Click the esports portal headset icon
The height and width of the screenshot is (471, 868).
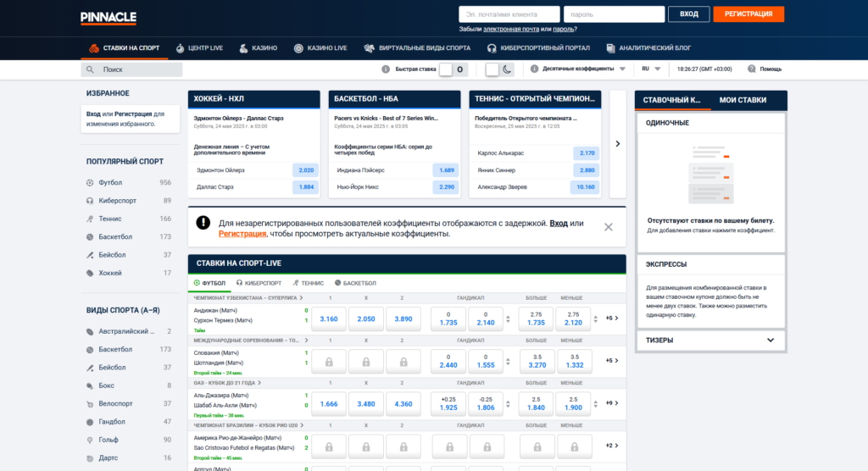point(492,48)
